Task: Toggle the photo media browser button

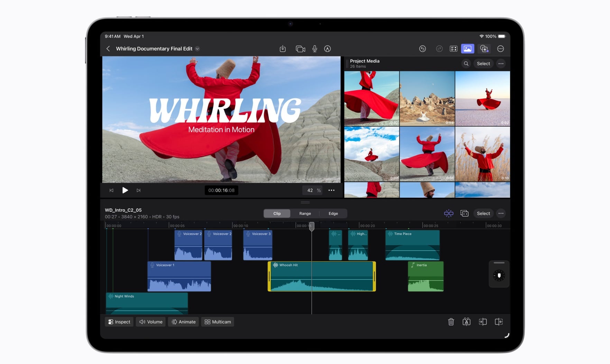Action: [x=468, y=49]
